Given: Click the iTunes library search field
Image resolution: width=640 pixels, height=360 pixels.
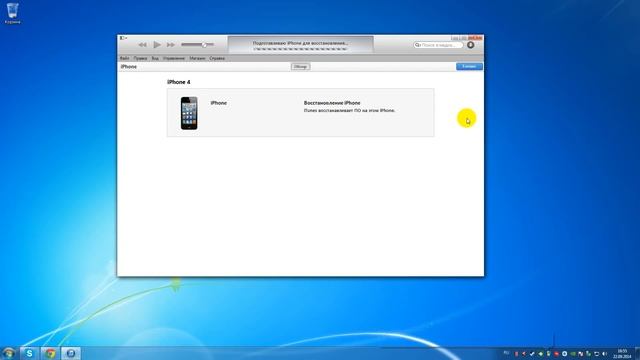Looking at the screenshot, I should click(439, 45).
